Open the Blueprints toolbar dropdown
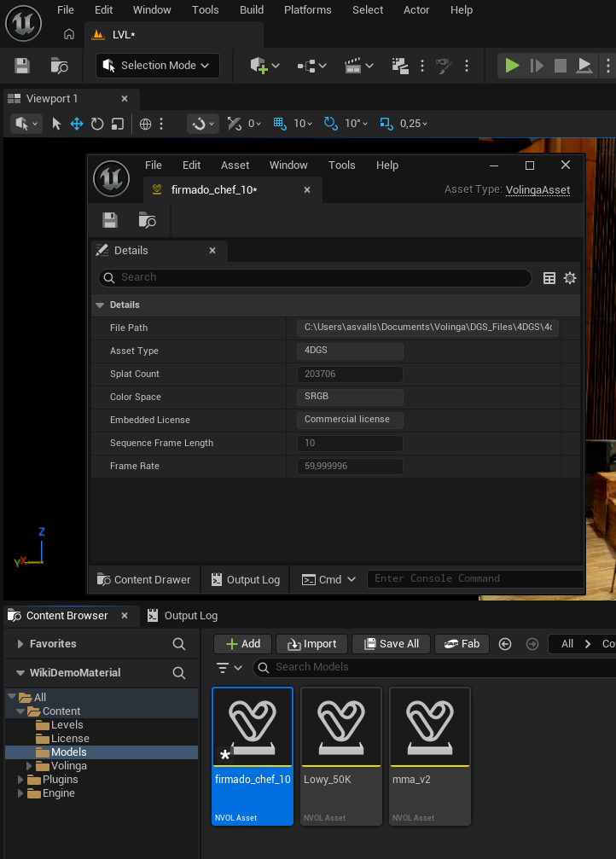616x859 pixels. point(311,66)
